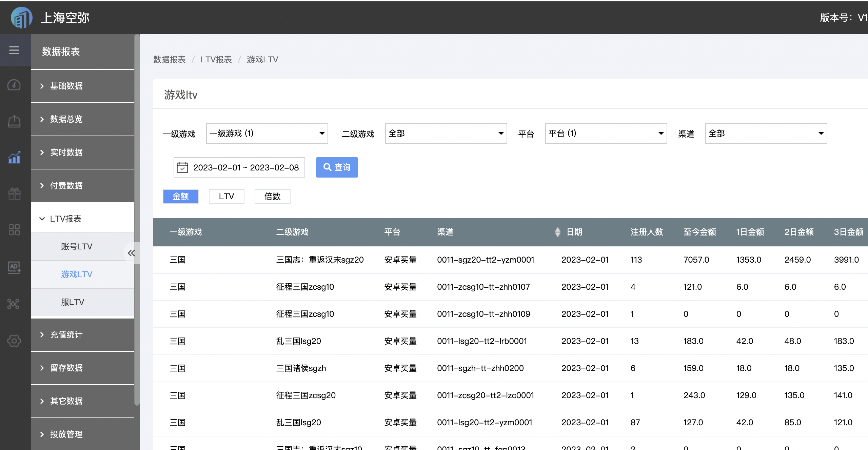Open the 平台 (1) dropdown

click(x=606, y=134)
